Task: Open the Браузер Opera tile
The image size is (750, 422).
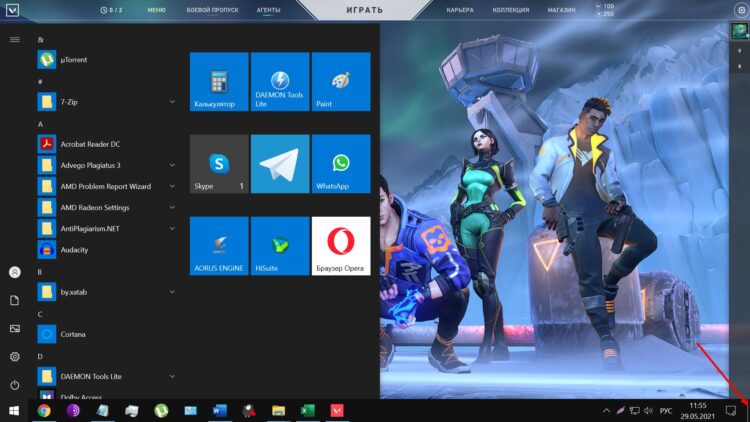Action: click(341, 246)
